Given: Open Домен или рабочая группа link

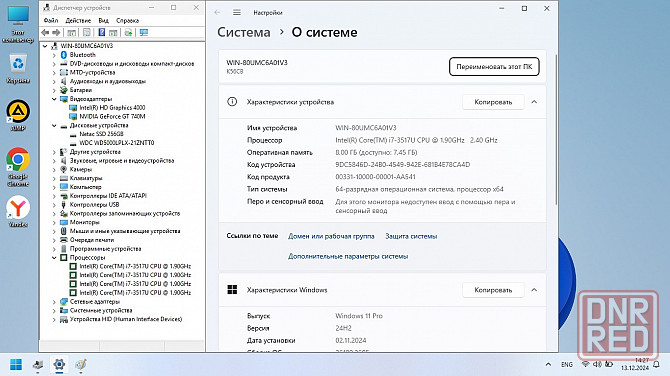Looking at the screenshot, I should (331, 236).
